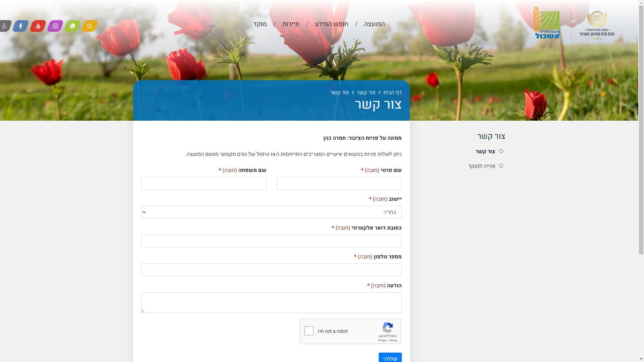
Task: Click the email address input field
Action: tap(271, 241)
